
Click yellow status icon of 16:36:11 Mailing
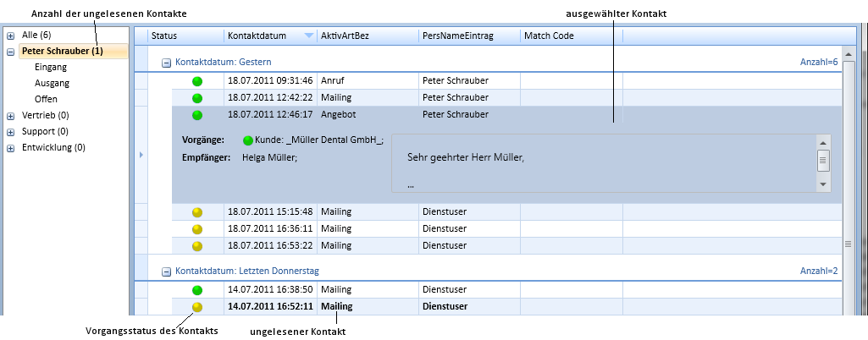point(197,229)
